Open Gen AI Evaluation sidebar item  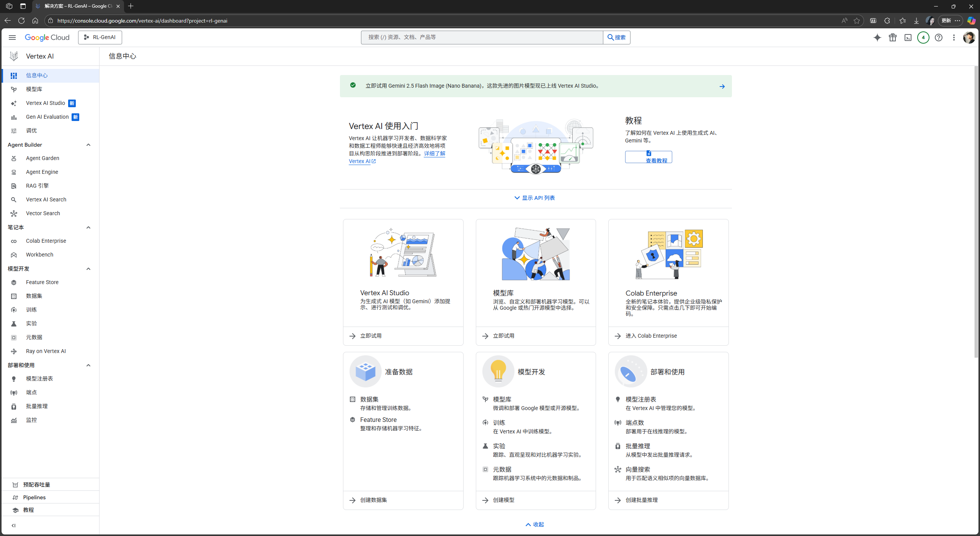[x=51, y=117]
